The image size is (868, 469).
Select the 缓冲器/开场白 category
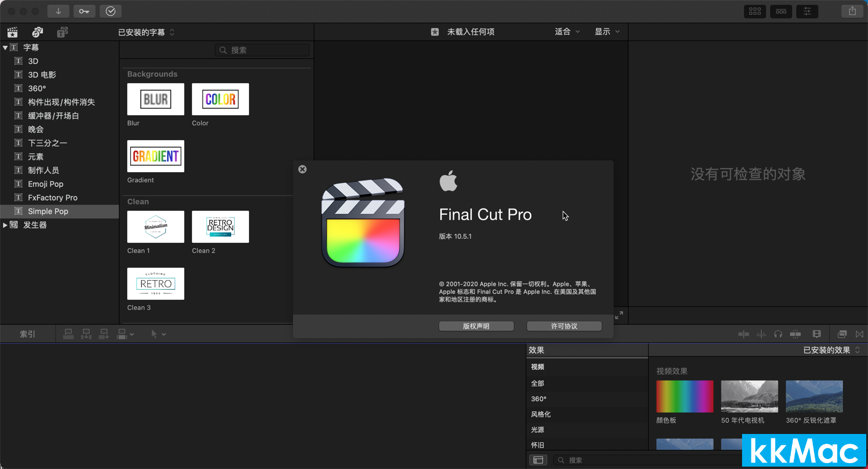tap(59, 116)
